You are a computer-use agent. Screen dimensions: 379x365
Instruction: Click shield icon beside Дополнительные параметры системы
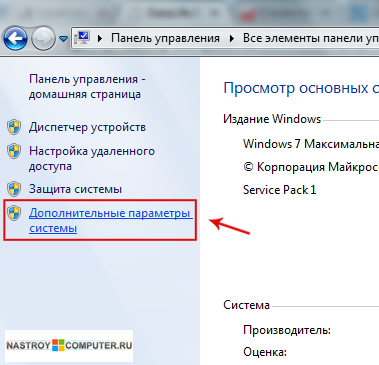[x=14, y=213]
